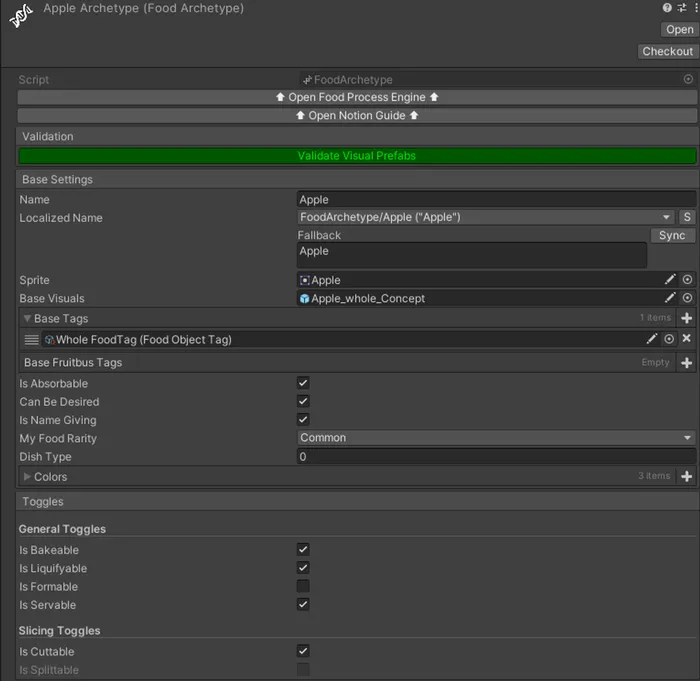Collapse the Base Tags list

27,318
